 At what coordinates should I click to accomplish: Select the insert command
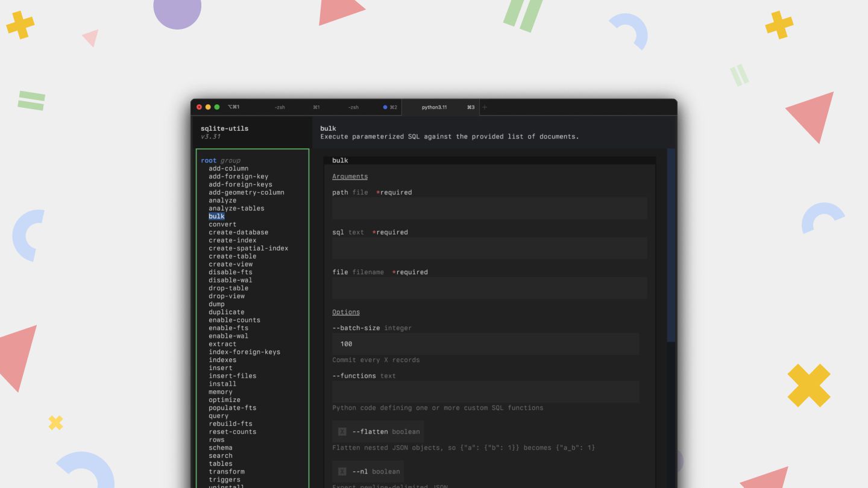point(221,368)
